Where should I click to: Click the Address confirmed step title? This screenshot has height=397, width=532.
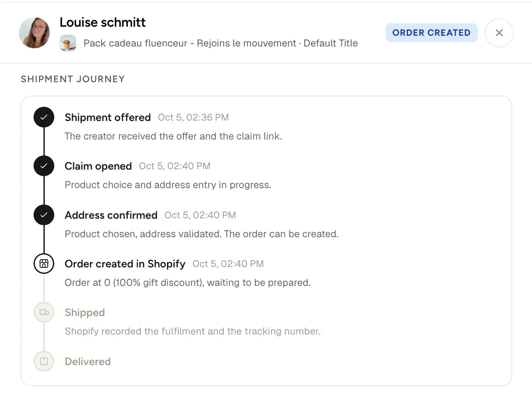[111, 215]
